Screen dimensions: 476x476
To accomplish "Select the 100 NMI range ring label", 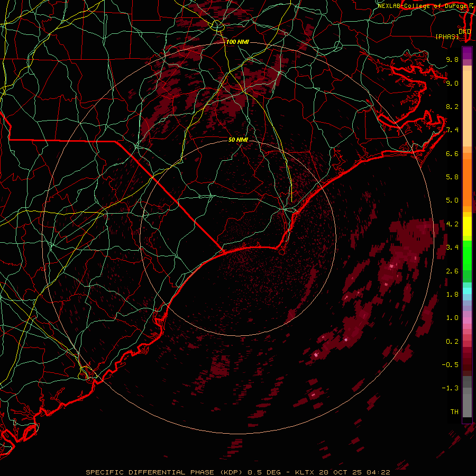I will (x=237, y=42).
